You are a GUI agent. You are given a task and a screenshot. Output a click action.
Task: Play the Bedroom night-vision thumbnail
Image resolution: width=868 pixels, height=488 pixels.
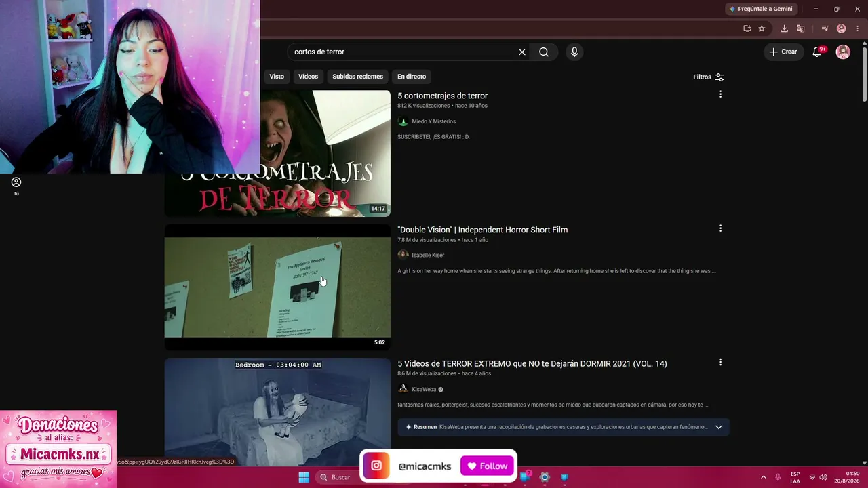point(277,412)
